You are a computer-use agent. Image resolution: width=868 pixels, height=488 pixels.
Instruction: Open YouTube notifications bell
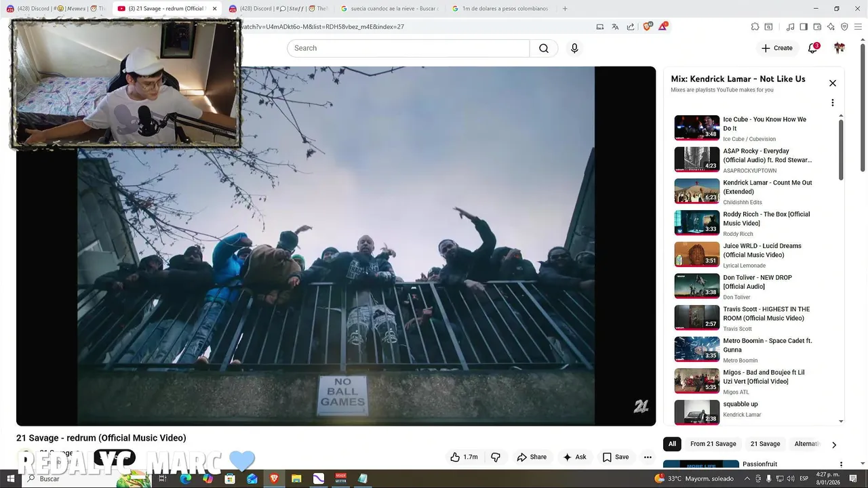(x=812, y=48)
